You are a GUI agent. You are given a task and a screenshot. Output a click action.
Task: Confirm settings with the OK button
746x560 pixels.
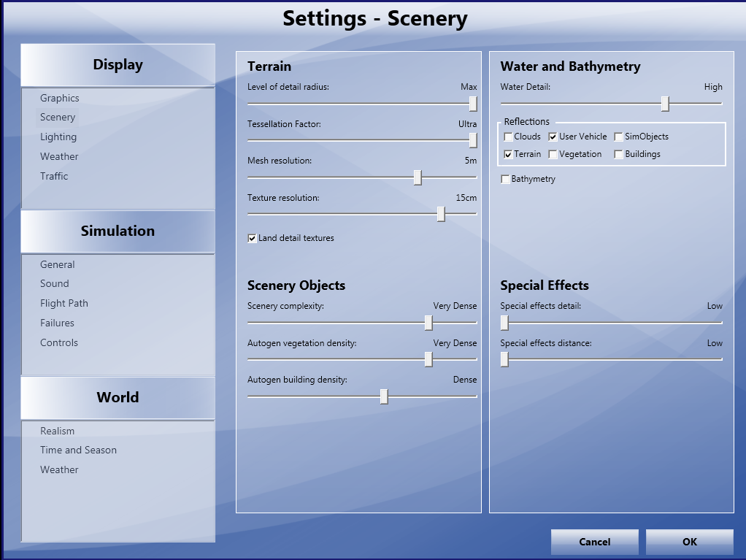point(689,542)
